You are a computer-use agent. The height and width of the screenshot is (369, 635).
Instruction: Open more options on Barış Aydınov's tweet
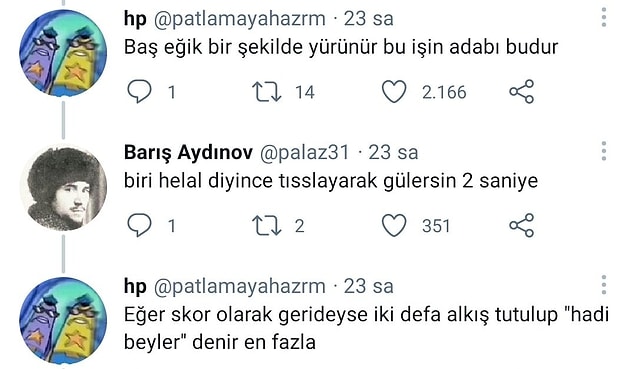point(604,151)
